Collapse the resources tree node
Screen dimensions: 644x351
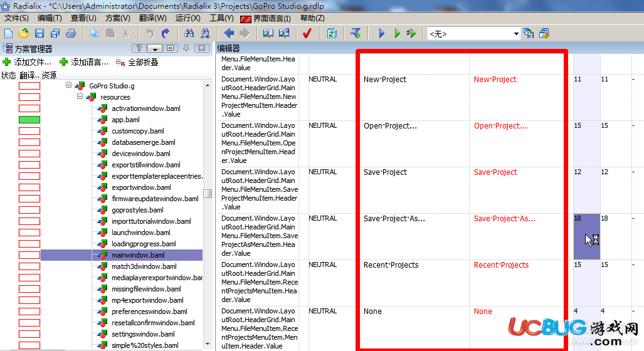click(80, 97)
